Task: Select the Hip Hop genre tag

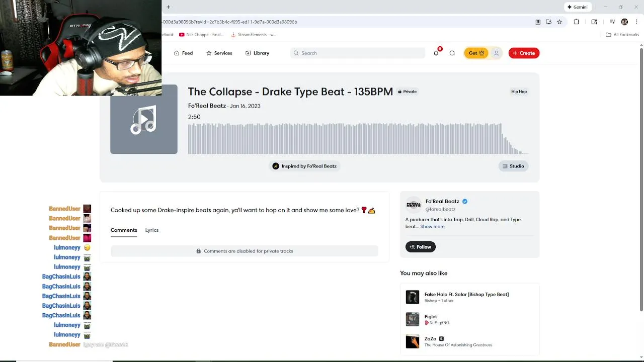Action: pos(519,92)
